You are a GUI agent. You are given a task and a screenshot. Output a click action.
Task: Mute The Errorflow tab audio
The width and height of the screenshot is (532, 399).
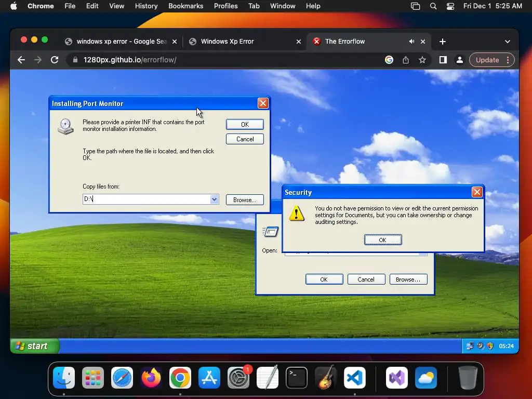[411, 42]
